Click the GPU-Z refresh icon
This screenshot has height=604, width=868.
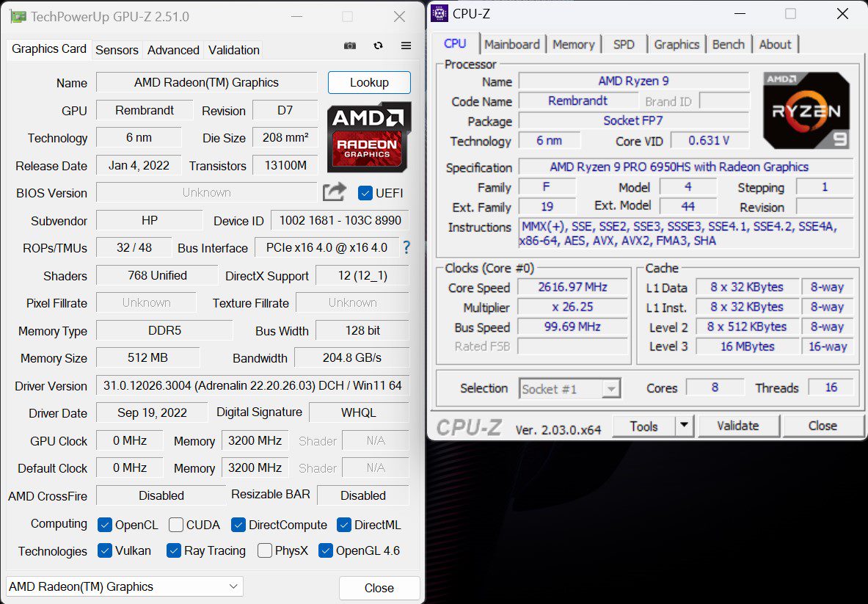point(378,46)
